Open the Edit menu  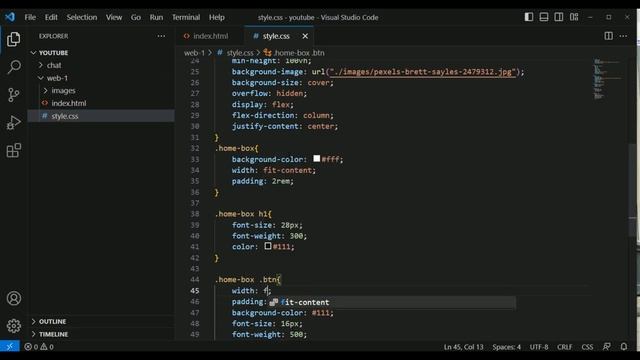click(51, 17)
